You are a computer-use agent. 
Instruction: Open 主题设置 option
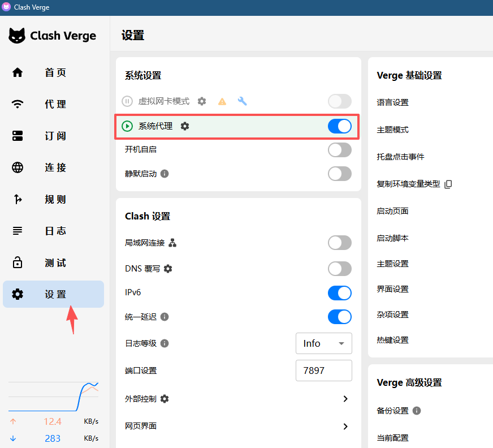click(393, 264)
